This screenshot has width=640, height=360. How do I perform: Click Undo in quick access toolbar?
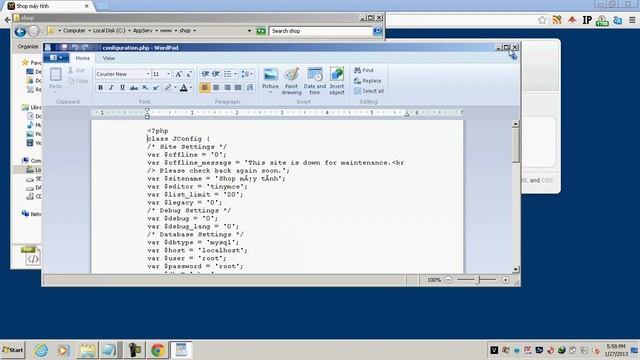point(75,47)
